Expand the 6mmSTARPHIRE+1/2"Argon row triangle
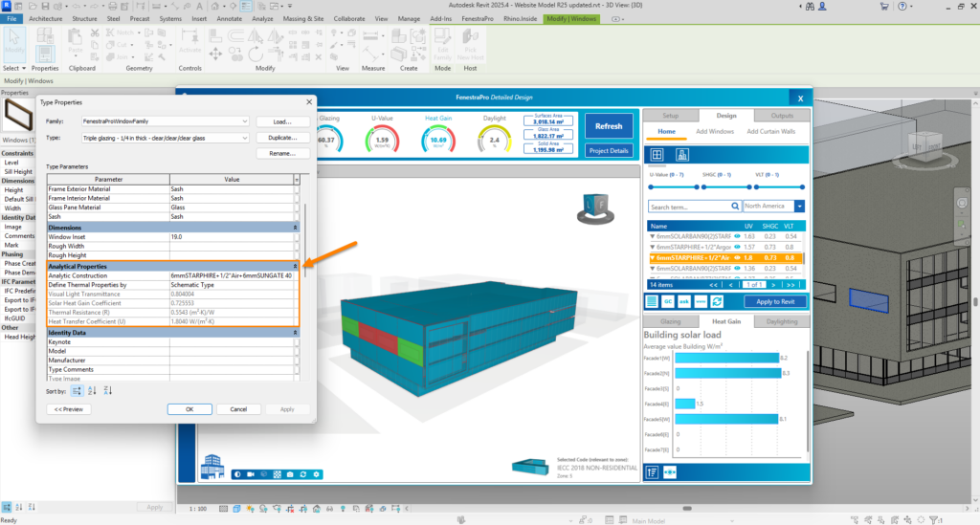The width and height of the screenshot is (980, 525). pos(653,248)
